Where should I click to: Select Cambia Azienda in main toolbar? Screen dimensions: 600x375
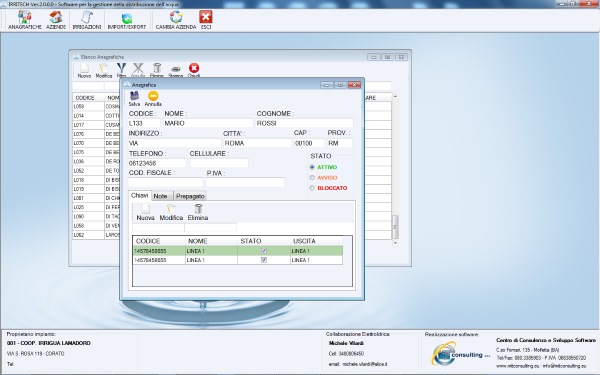(176, 20)
